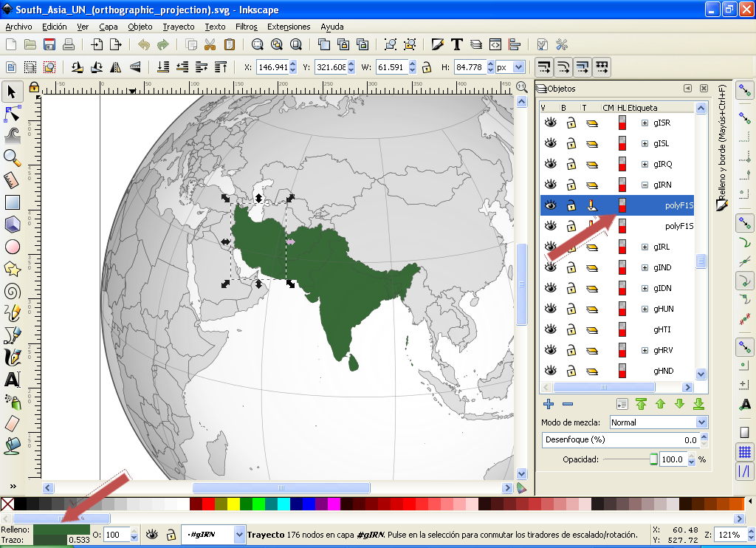This screenshot has height=548, width=756.
Task: Toggle lock icon for gIND row
Action: pyautogui.click(x=571, y=267)
